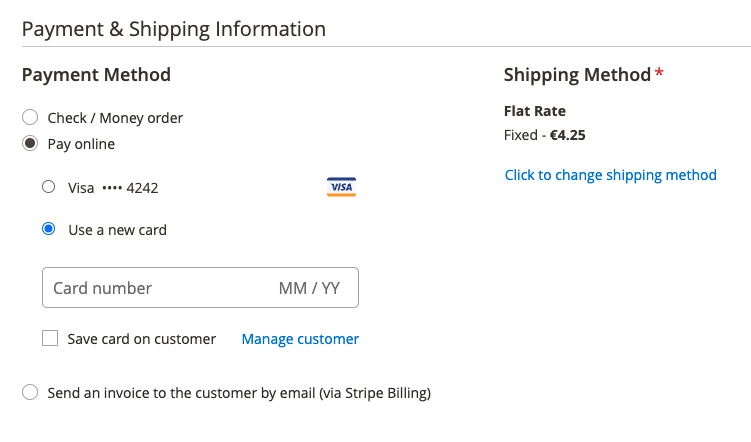
Task: Click the Pay online label text
Action: tap(81, 144)
